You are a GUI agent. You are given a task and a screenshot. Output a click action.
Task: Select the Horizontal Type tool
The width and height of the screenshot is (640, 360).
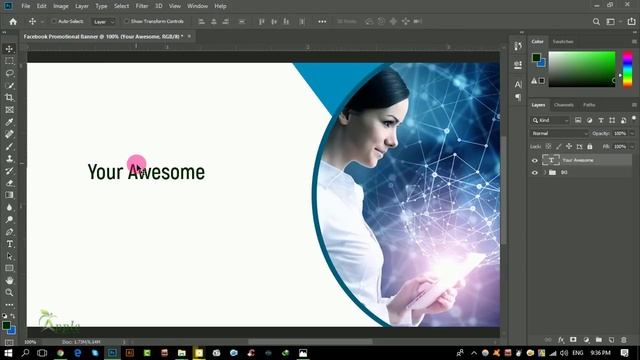click(x=9, y=244)
